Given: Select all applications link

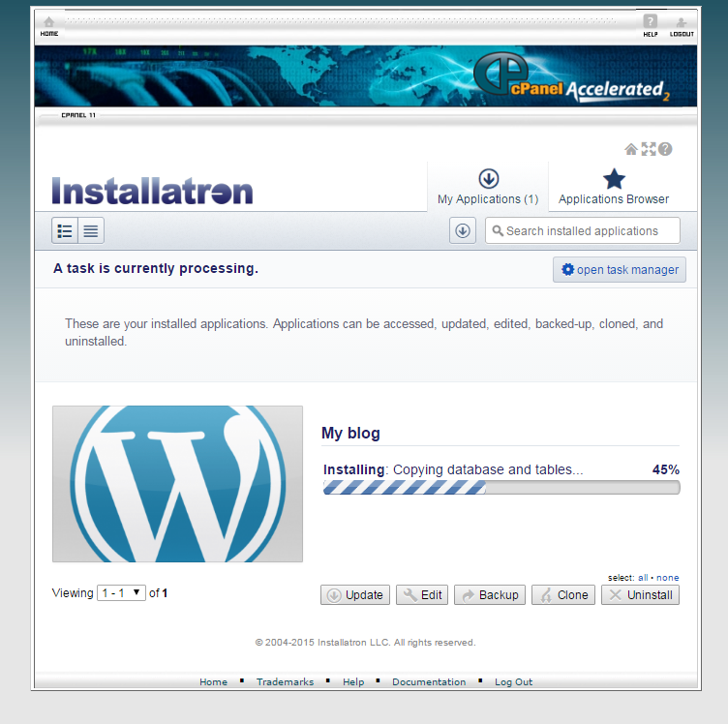Looking at the screenshot, I should 643,577.
